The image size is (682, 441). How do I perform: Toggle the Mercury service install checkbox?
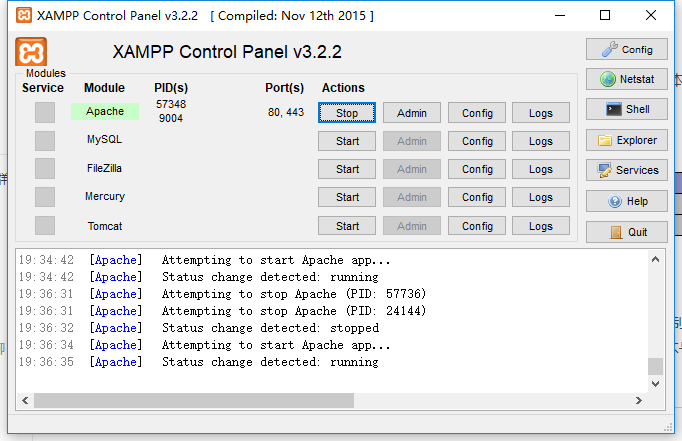45,197
